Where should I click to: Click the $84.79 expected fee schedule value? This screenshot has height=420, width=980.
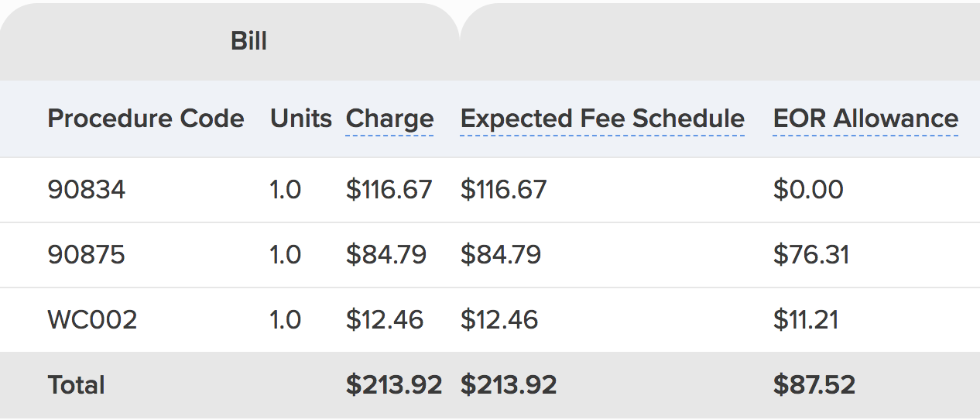point(500,255)
